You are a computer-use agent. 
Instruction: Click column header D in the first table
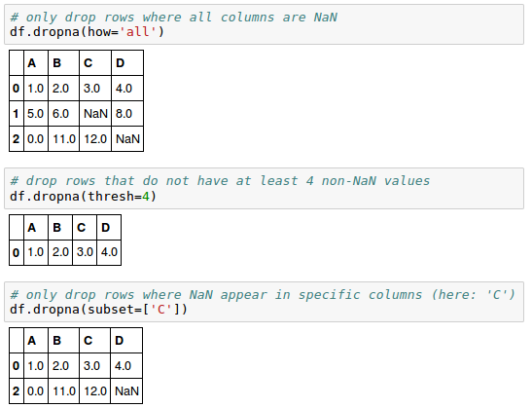tap(127, 63)
